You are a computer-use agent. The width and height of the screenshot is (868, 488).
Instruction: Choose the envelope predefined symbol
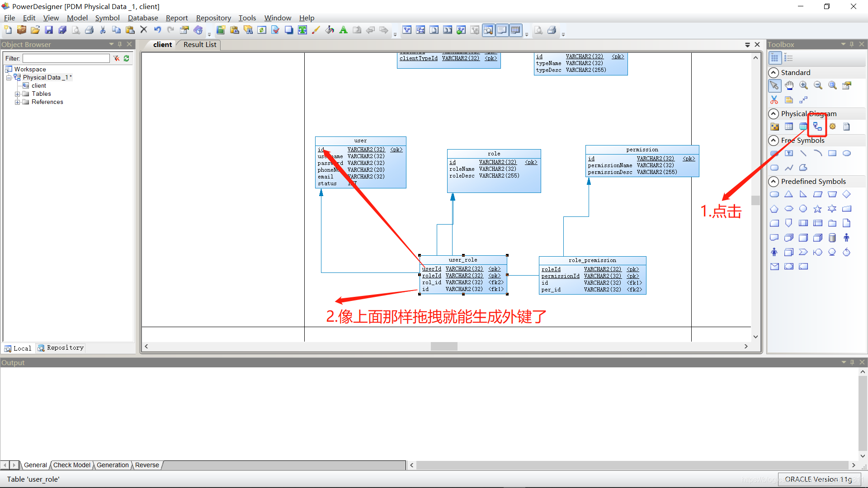774,267
